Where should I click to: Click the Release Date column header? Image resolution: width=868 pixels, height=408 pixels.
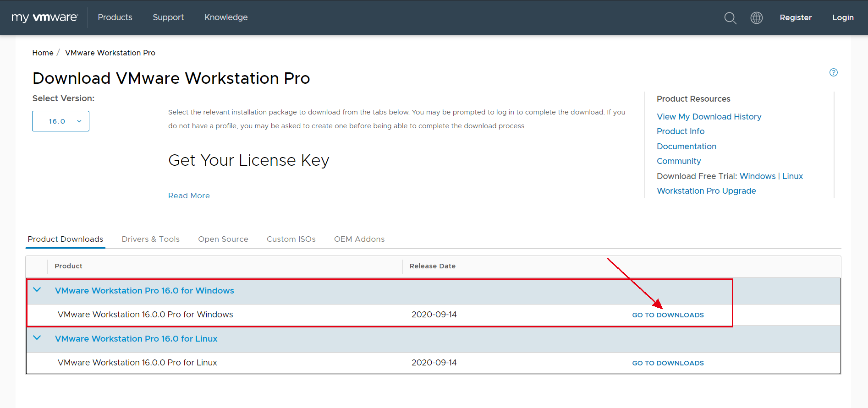tap(433, 266)
